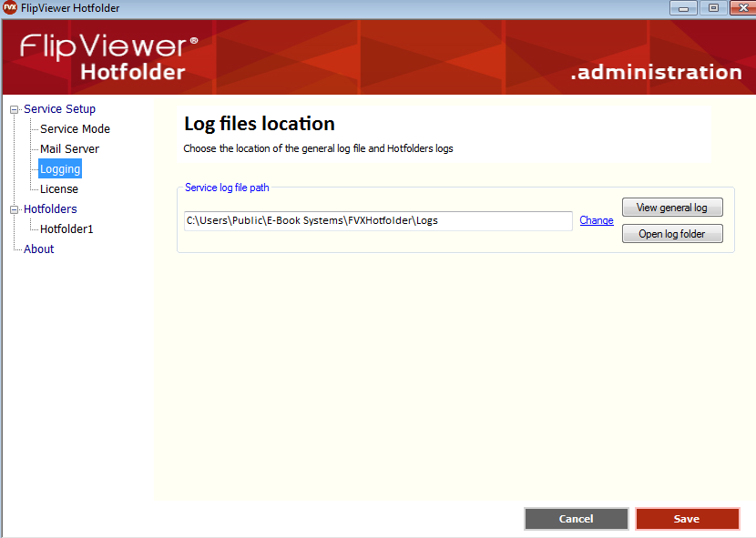Collapse the Service Setup tree node
This screenshot has height=538, width=756.
[14, 109]
